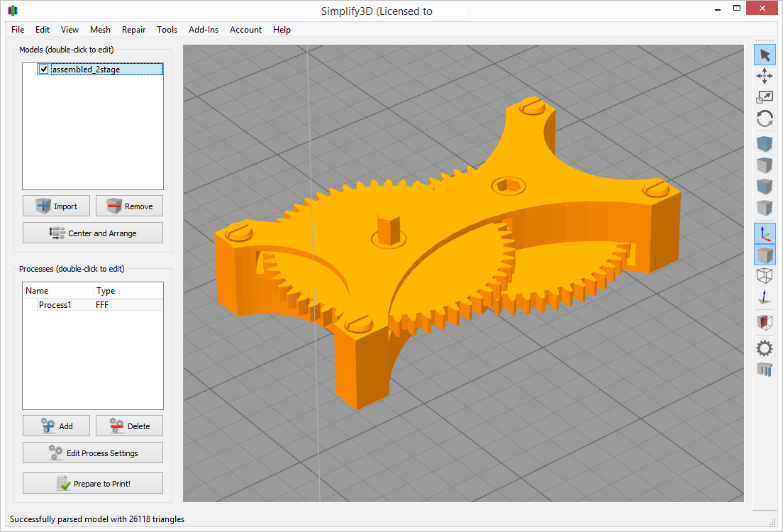Image resolution: width=783 pixels, height=532 pixels.
Task: Open the Help menu
Action: pos(282,30)
